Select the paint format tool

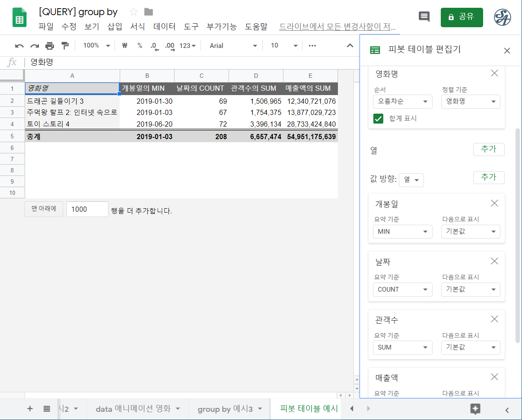(x=65, y=45)
